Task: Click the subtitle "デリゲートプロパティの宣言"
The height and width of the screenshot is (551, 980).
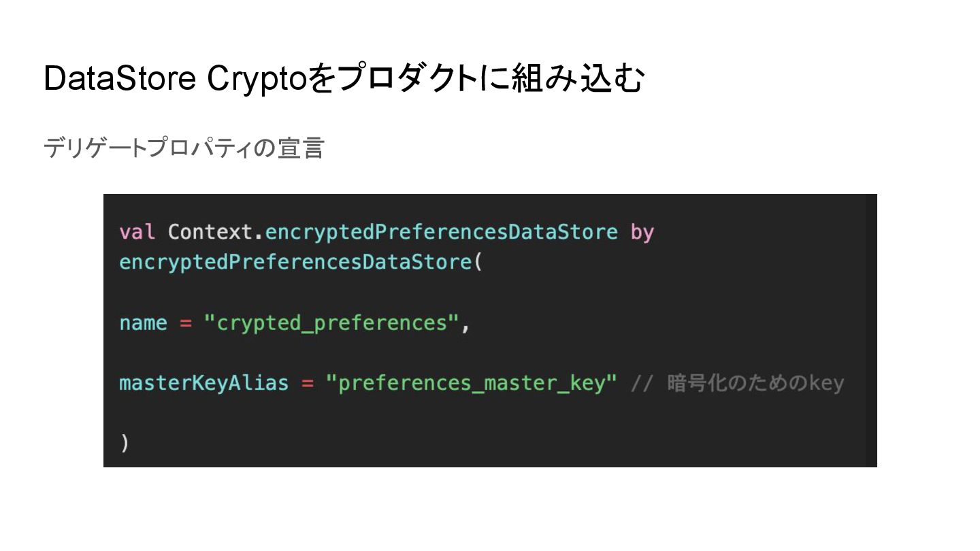Action: [x=183, y=148]
